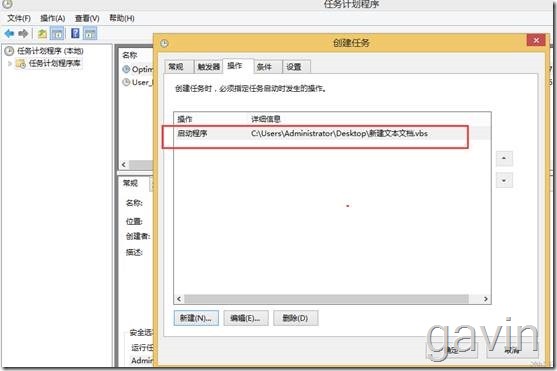Select 任务计划程序库 in the tree

point(54,64)
